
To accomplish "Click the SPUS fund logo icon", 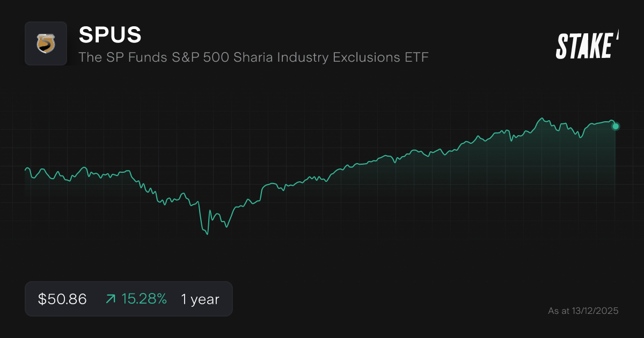I will [46, 43].
